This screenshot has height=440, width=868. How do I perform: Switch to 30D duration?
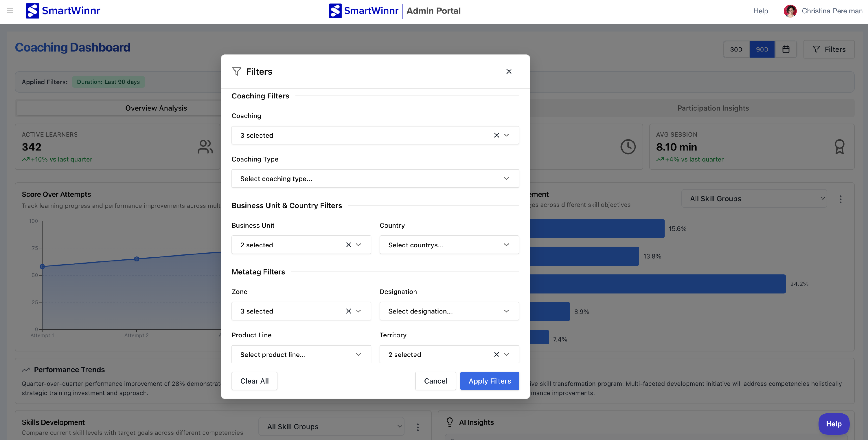coord(736,49)
